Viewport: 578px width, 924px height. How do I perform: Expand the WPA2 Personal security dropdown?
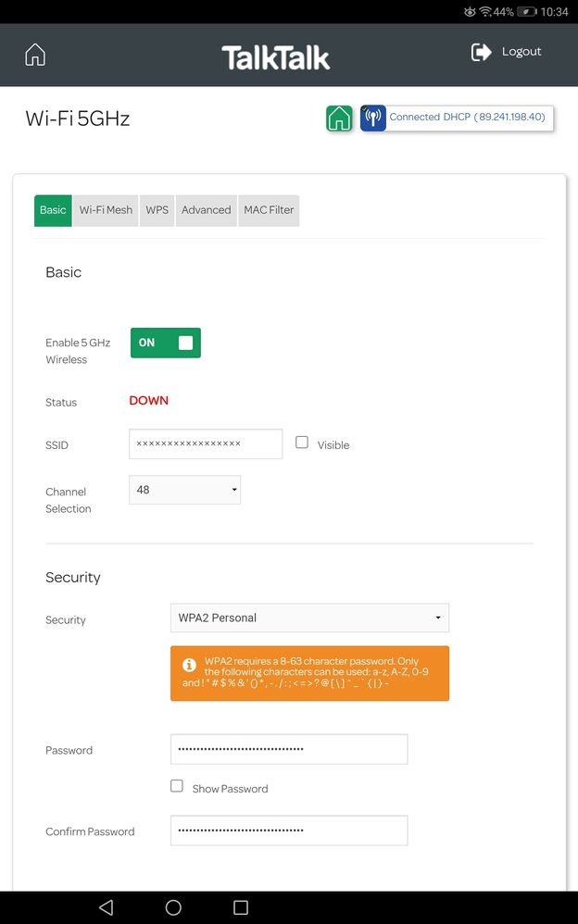click(309, 618)
